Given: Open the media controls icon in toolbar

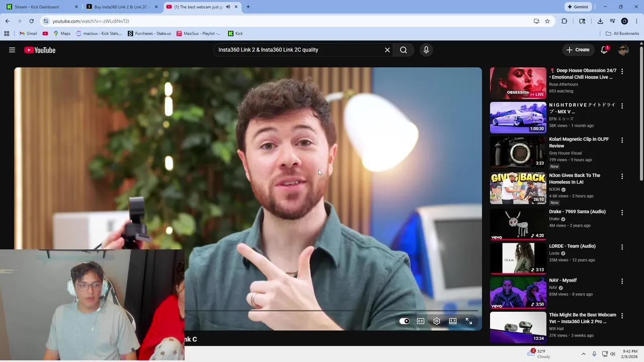Looking at the screenshot, I should 612,21.
